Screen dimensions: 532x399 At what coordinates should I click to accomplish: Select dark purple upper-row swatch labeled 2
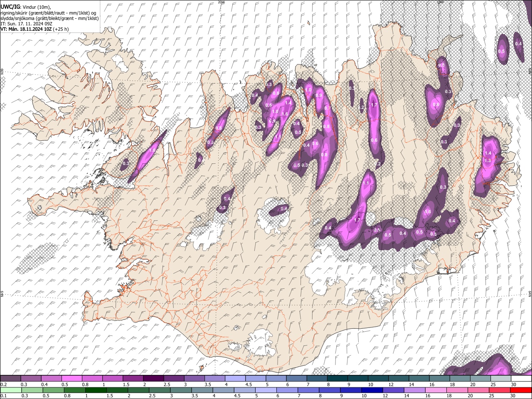point(153,378)
